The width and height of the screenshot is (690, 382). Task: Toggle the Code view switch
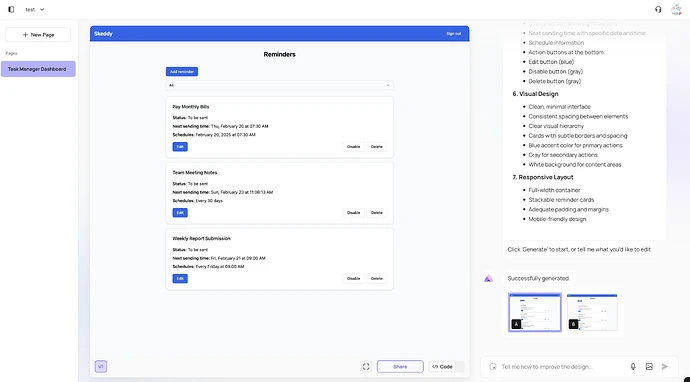click(x=446, y=367)
